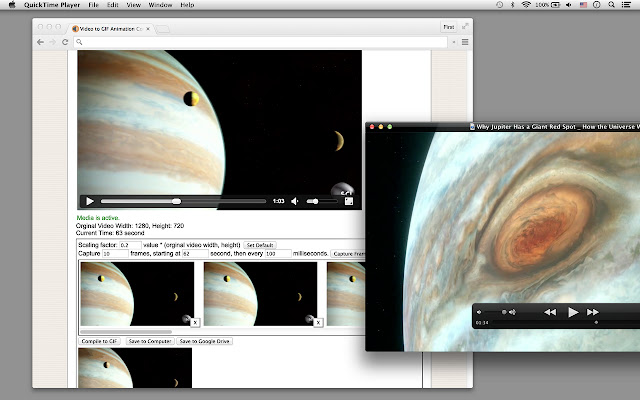Toggle browser full-screen arrows icon
640x400 pixels.
pos(465,27)
